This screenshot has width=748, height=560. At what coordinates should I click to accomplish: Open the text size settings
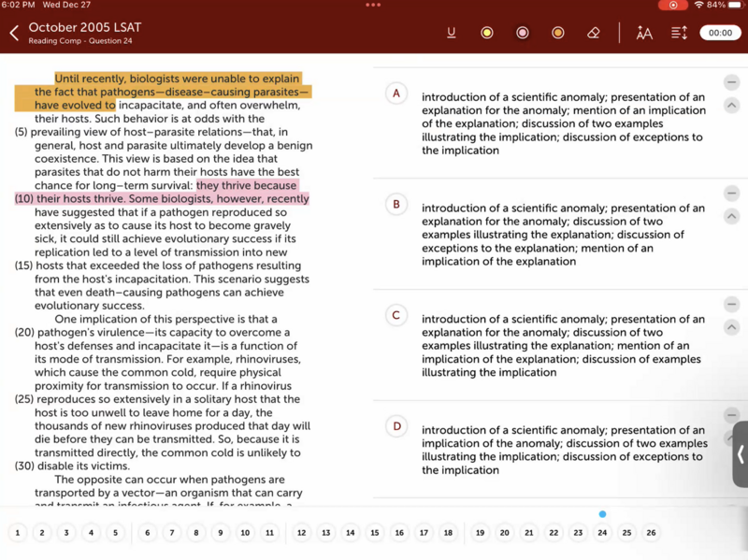[x=644, y=33]
